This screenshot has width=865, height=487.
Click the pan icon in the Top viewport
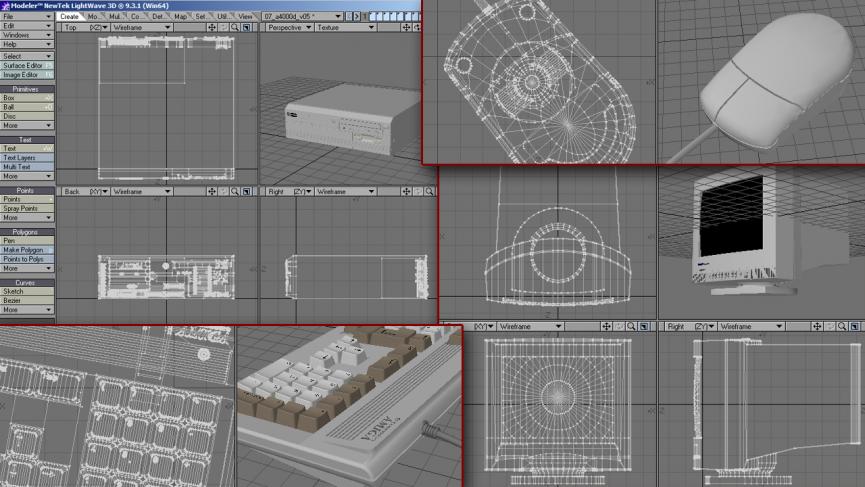coord(211,28)
